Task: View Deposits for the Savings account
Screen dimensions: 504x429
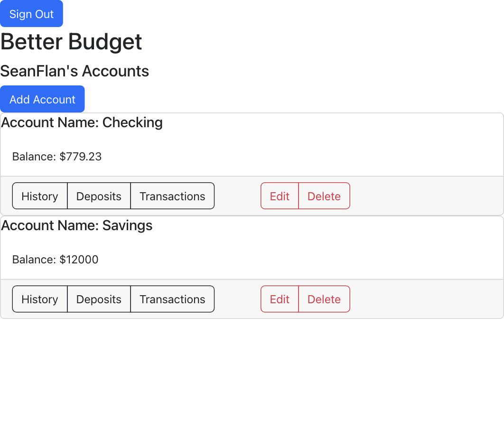Action: [99, 299]
